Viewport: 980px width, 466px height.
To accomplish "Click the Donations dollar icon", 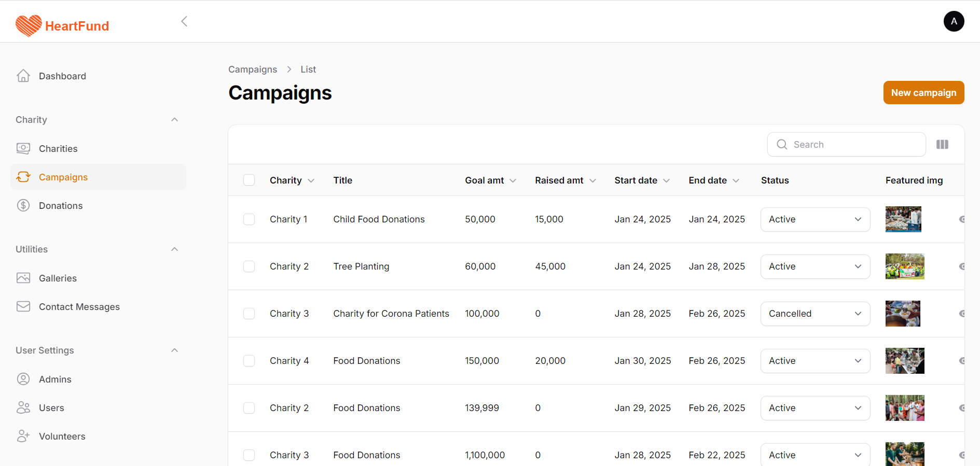I will tap(23, 206).
